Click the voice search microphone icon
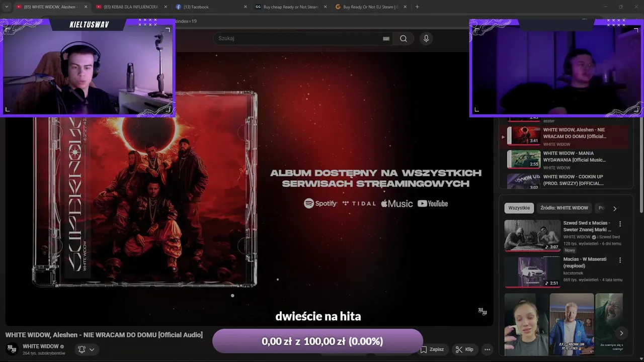The width and height of the screenshot is (644, 362). pos(426,39)
